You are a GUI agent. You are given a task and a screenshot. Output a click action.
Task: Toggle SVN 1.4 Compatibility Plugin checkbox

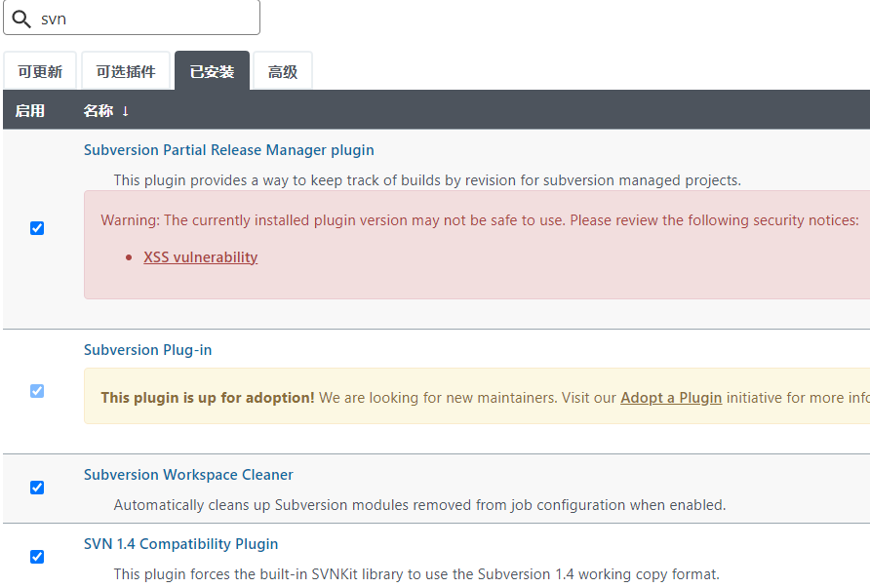pyautogui.click(x=37, y=557)
